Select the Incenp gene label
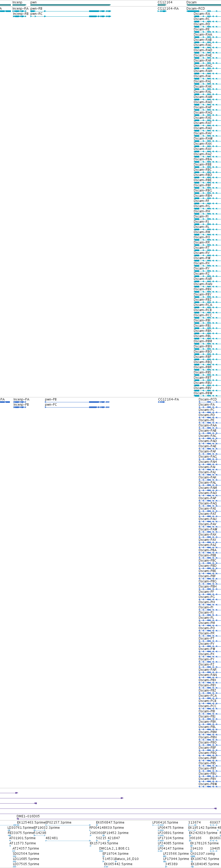 point(17,2)
